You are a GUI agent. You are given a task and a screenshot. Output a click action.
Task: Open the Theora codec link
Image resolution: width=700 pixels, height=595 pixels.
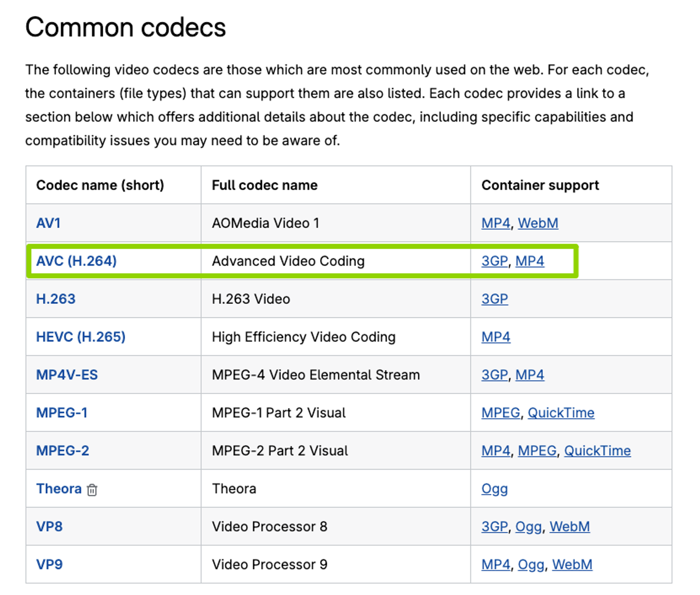click(59, 489)
